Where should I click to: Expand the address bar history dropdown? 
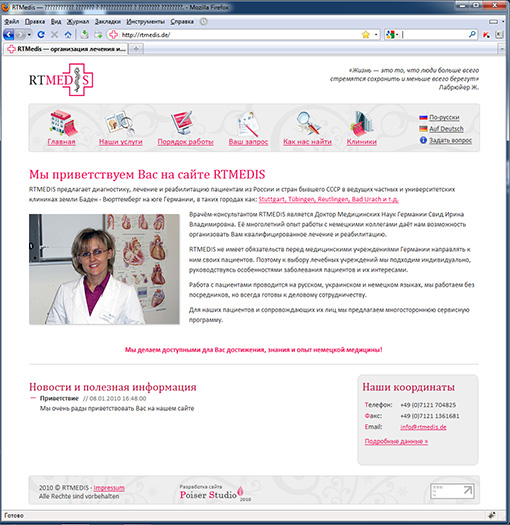(376, 35)
